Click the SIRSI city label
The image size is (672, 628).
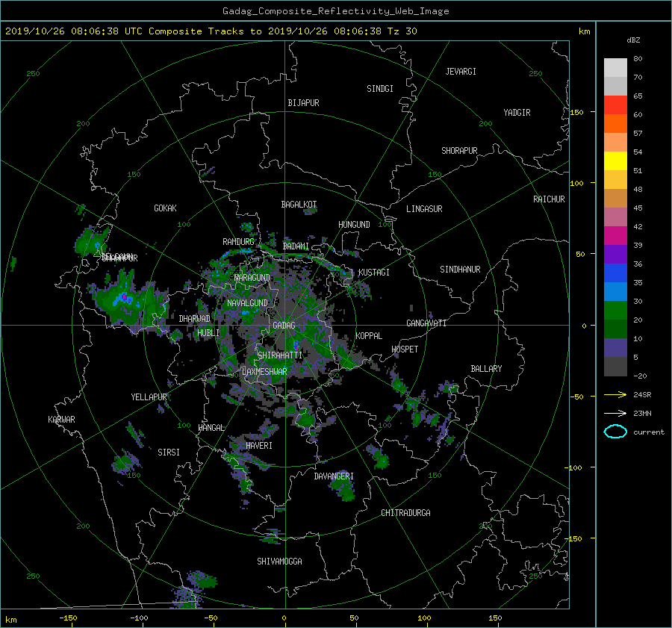(x=169, y=453)
